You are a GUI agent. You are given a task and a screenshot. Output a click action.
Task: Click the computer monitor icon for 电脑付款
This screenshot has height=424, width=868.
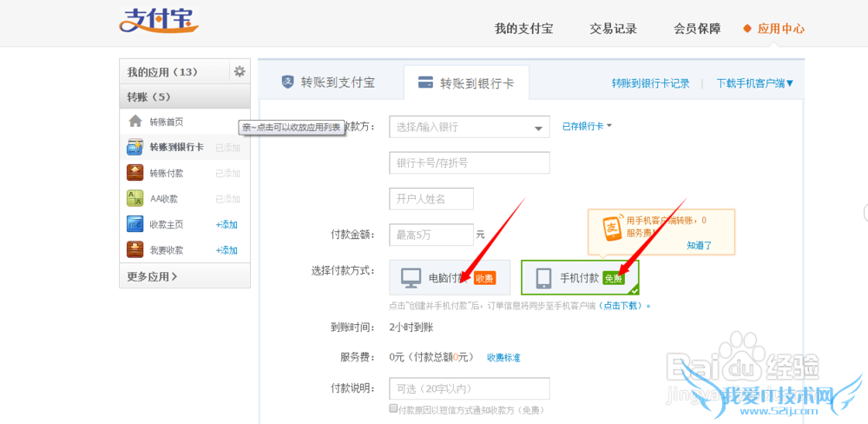point(411,278)
